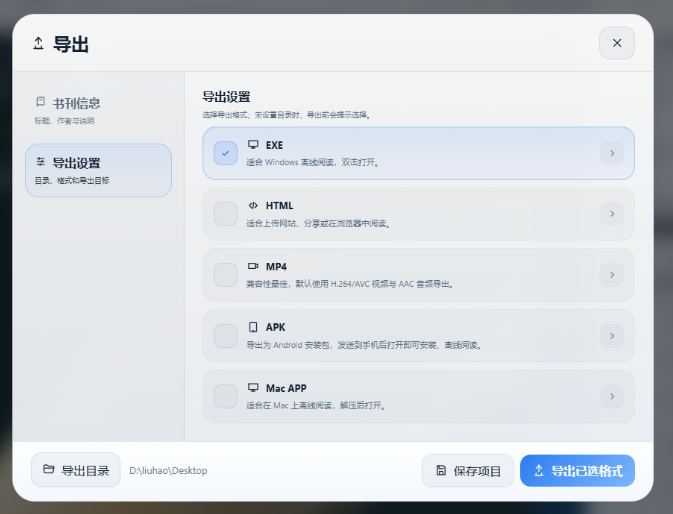Click the Mac APP description about Mac 上离线阅读
The height and width of the screenshot is (514, 673).
tap(315, 405)
